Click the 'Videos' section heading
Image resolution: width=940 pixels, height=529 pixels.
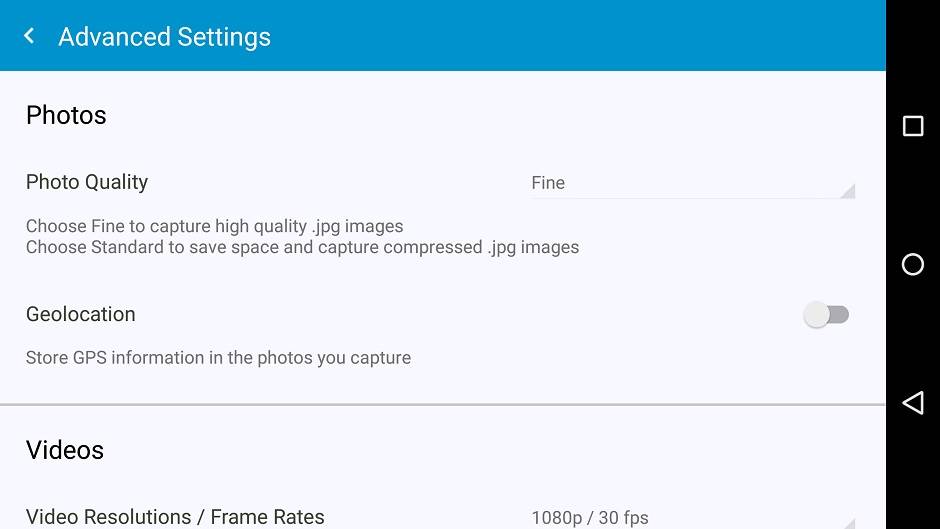coord(65,450)
